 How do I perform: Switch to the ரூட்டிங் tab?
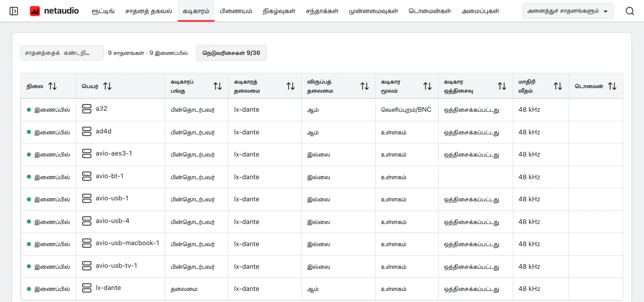point(103,11)
